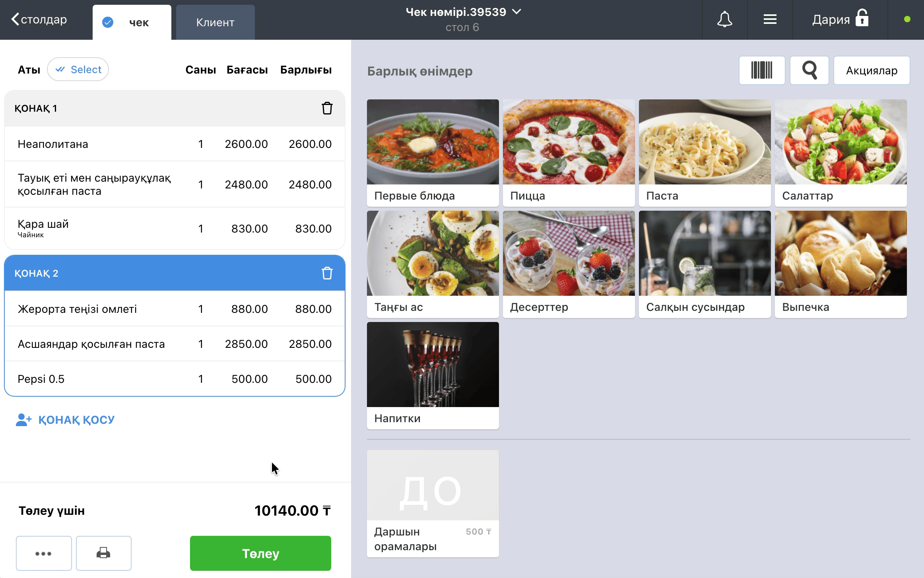This screenshot has width=924, height=578.
Task: Click the add guest person icon
Action: point(23,420)
